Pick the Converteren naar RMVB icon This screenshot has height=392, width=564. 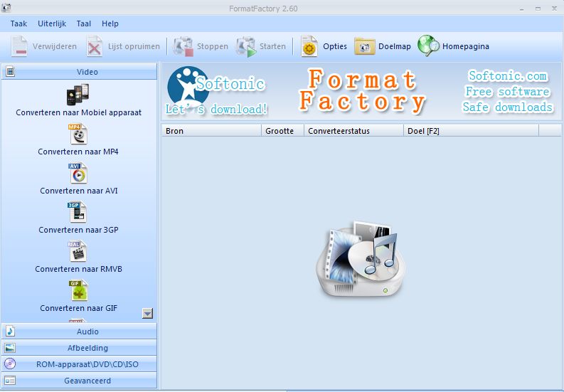click(x=78, y=251)
